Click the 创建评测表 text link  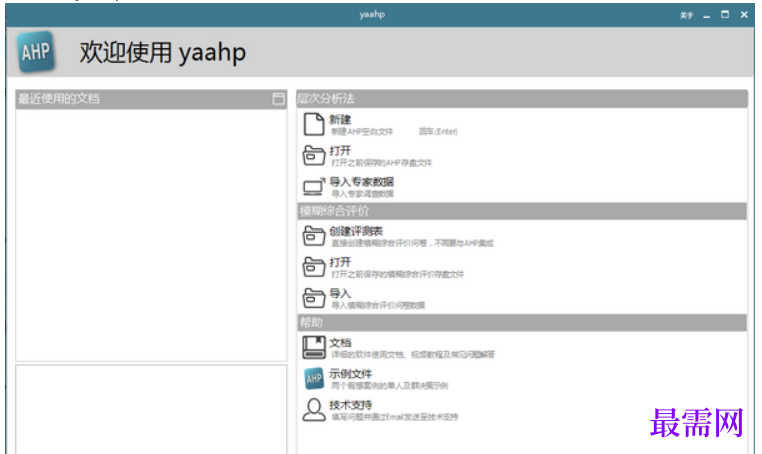[x=356, y=231]
